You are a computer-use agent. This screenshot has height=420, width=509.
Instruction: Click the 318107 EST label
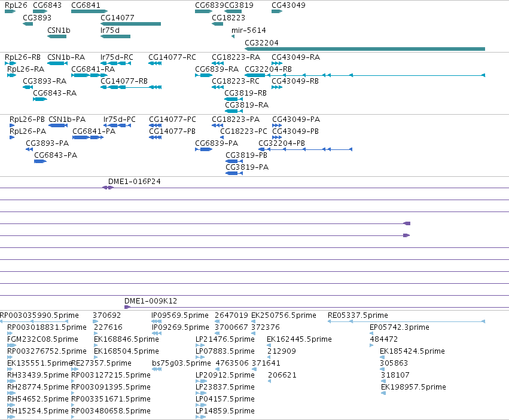point(395,375)
